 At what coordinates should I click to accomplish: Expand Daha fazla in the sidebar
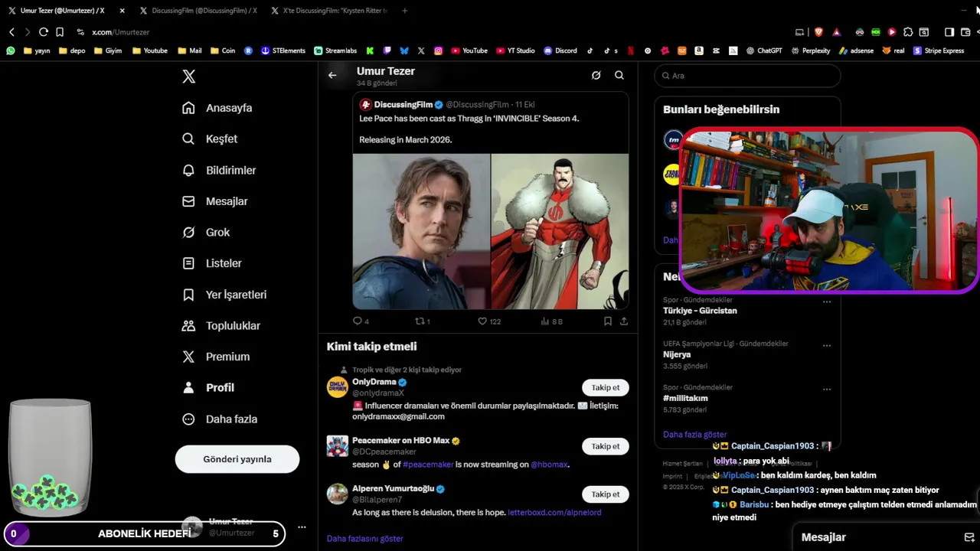tap(220, 419)
